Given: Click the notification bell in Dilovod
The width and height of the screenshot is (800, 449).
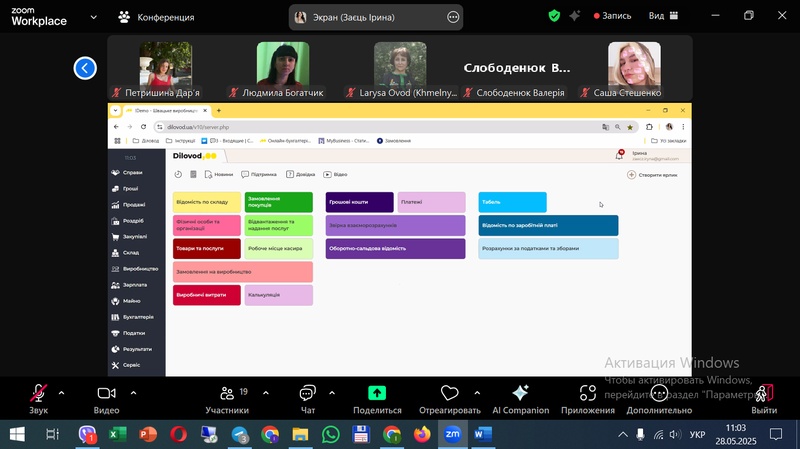Looking at the screenshot, I should (619, 156).
